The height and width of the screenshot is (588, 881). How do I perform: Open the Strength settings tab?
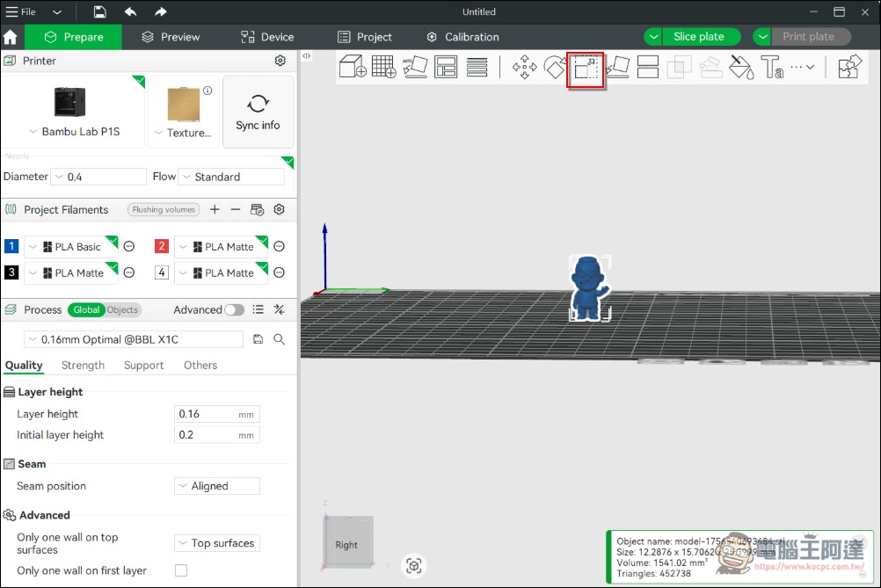83,365
